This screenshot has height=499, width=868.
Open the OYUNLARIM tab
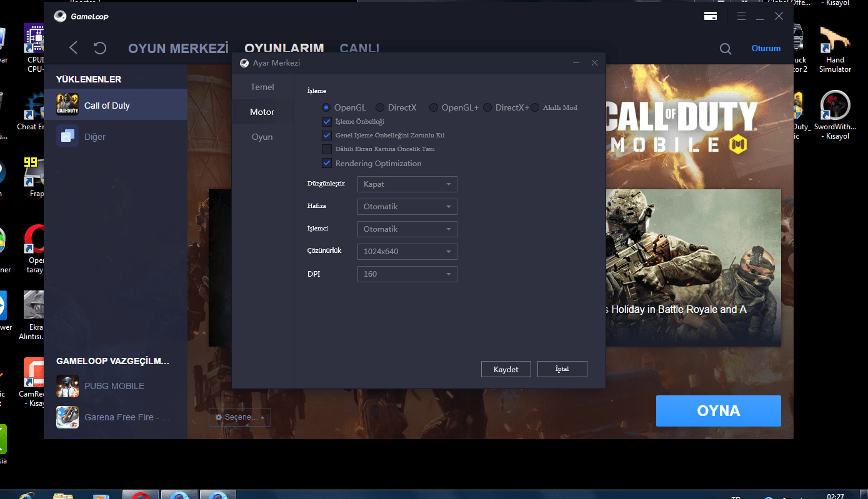click(x=284, y=48)
